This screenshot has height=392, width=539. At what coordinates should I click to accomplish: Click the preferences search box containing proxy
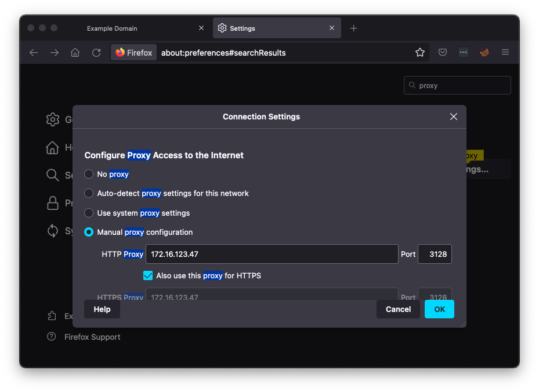pos(457,85)
